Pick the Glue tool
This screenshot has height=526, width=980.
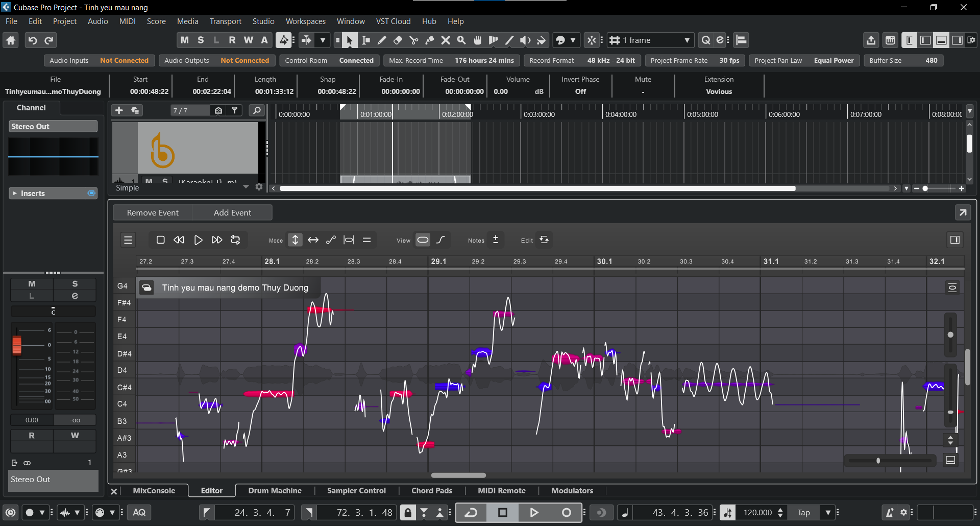pyautogui.click(x=430, y=40)
